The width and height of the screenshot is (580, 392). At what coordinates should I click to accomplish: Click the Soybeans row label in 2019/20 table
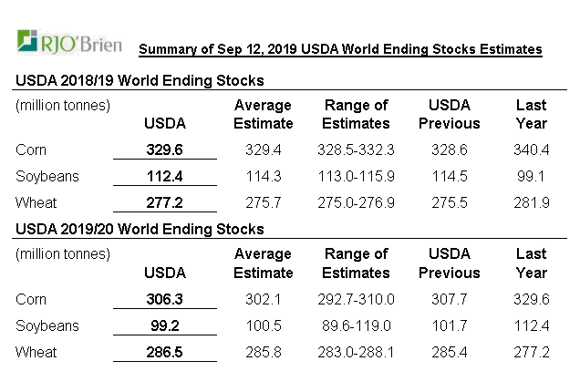point(47,325)
